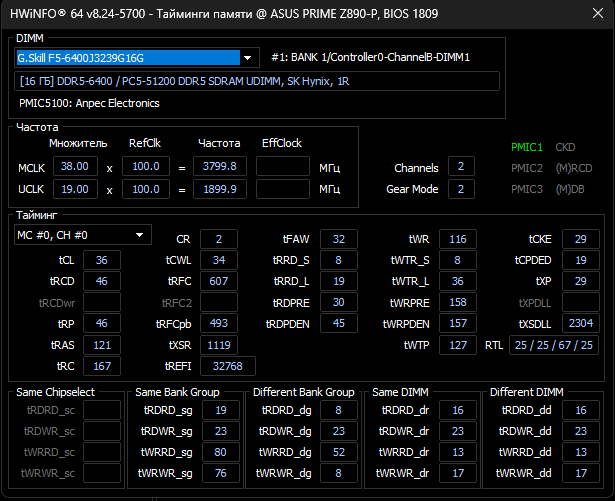Click the tCWL value 34

[219, 261]
